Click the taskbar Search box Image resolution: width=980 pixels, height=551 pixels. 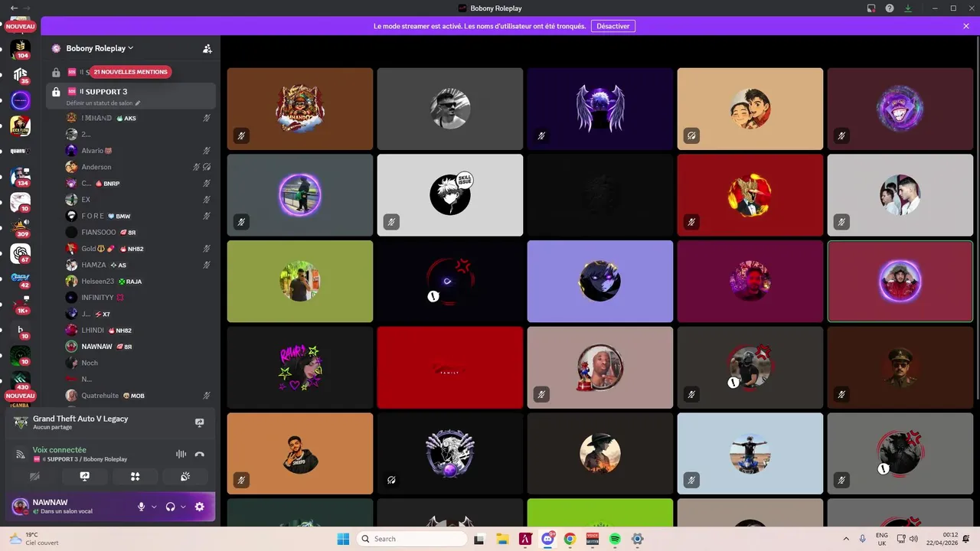(x=412, y=539)
